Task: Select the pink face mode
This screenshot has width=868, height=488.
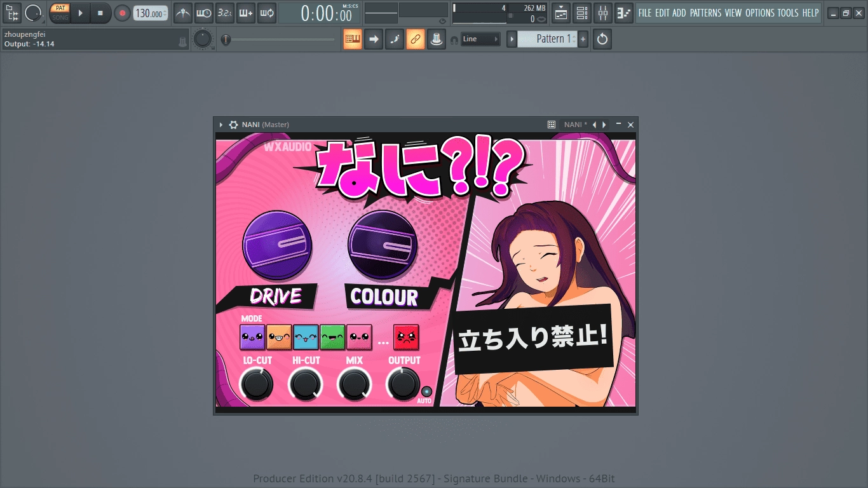Action: pos(359,337)
